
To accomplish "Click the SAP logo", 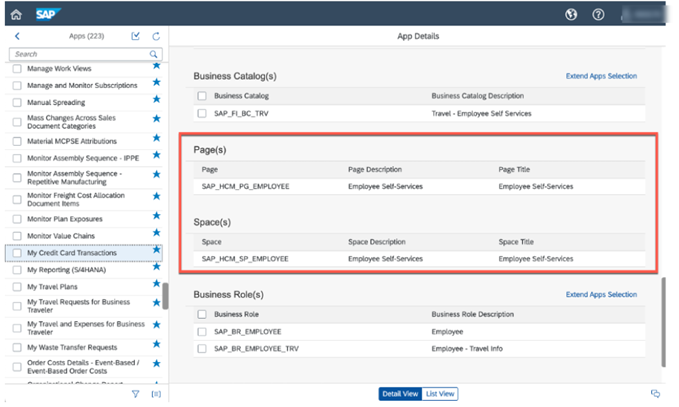I will coord(49,15).
